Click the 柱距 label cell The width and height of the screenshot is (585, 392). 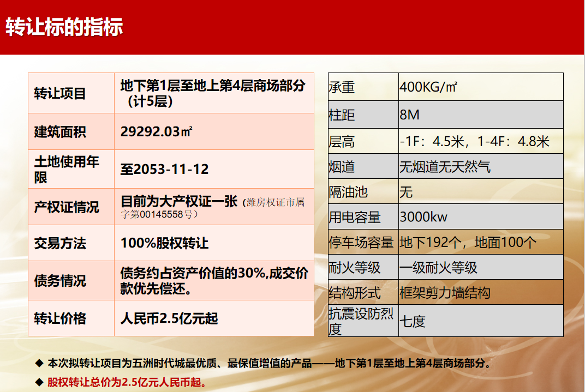click(x=363, y=114)
